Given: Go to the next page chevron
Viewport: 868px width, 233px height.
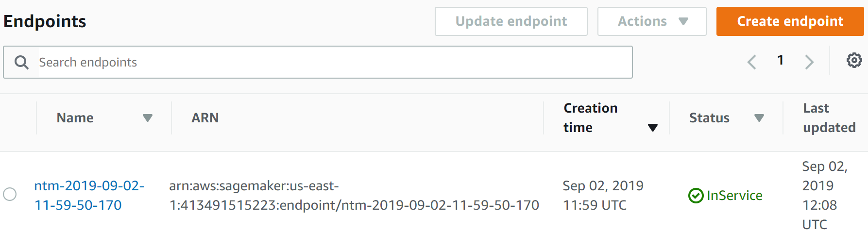Looking at the screenshot, I should (x=809, y=62).
